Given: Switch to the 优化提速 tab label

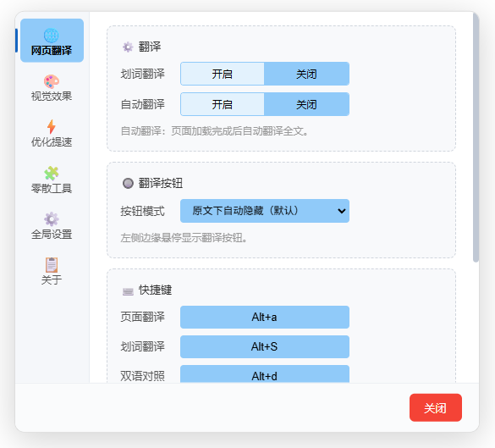Looking at the screenshot, I should (x=52, y=142).
